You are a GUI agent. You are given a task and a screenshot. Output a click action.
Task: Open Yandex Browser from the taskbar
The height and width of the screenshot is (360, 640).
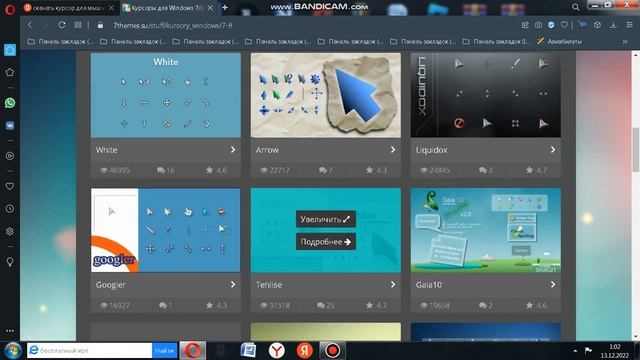(x=277, y=351)
